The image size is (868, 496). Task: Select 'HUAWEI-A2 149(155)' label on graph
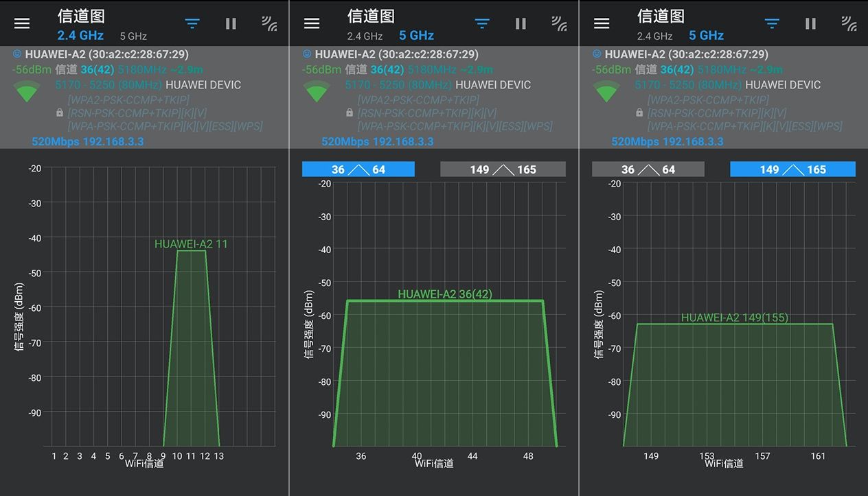735,318
